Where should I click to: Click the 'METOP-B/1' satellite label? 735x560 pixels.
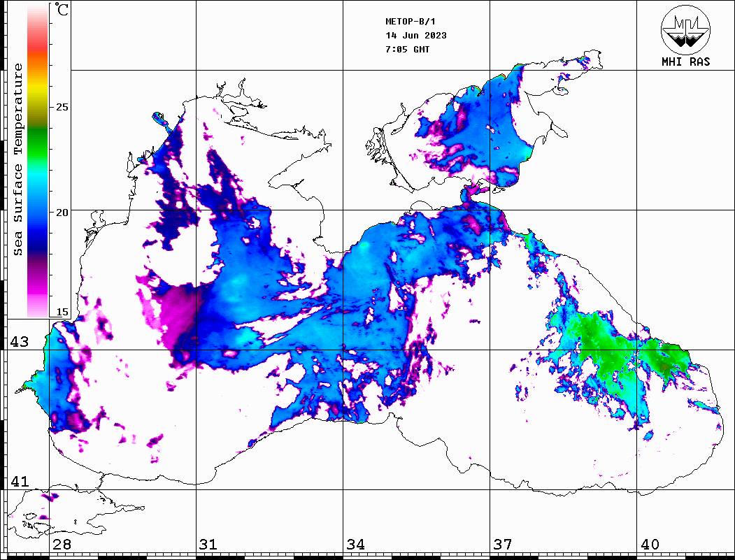(x=410, y=22)
